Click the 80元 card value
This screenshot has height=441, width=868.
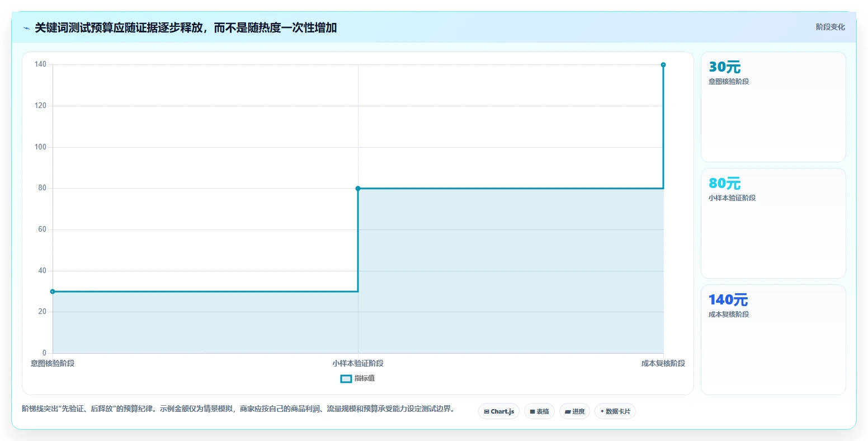pos(724,184)
